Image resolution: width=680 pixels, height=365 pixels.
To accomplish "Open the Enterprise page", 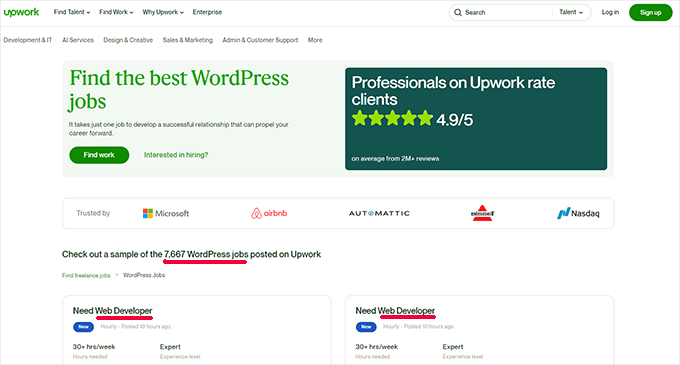I will tap(207, 12).
